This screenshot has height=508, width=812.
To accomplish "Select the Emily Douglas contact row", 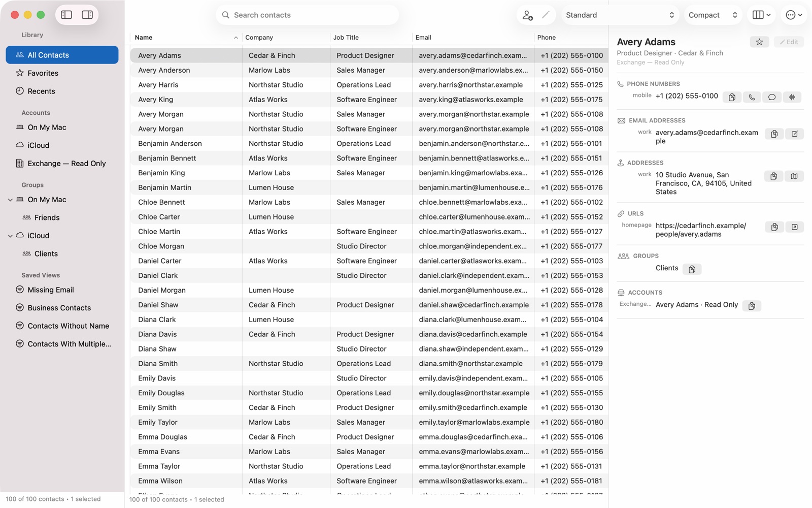I will tap(369, 393).
